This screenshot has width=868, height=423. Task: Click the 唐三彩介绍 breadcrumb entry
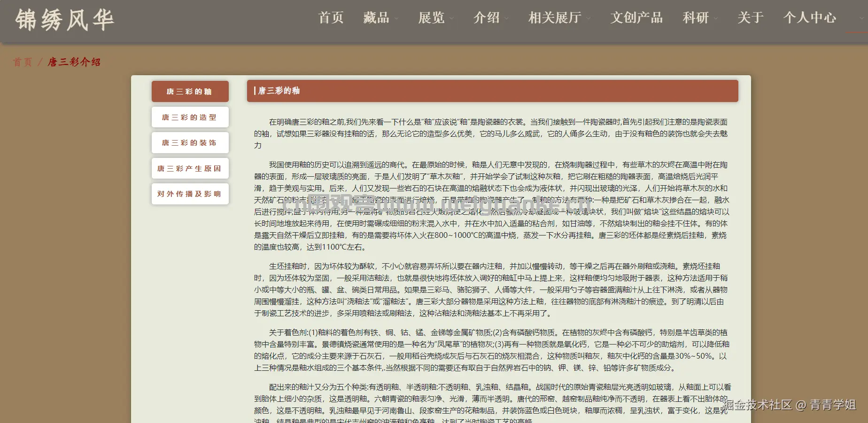tap(73, 62)
